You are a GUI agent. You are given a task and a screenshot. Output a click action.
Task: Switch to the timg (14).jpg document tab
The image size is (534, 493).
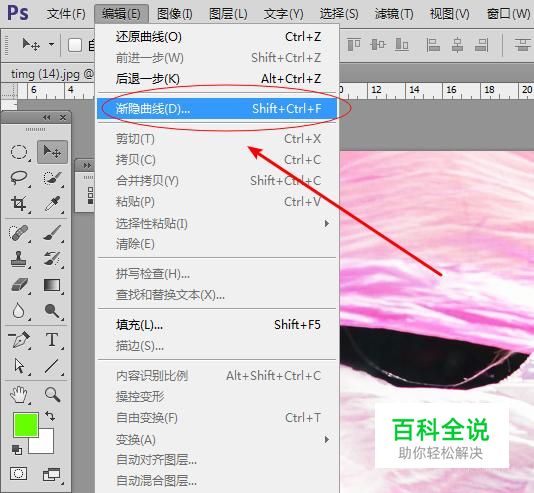(x=51, y=74)
